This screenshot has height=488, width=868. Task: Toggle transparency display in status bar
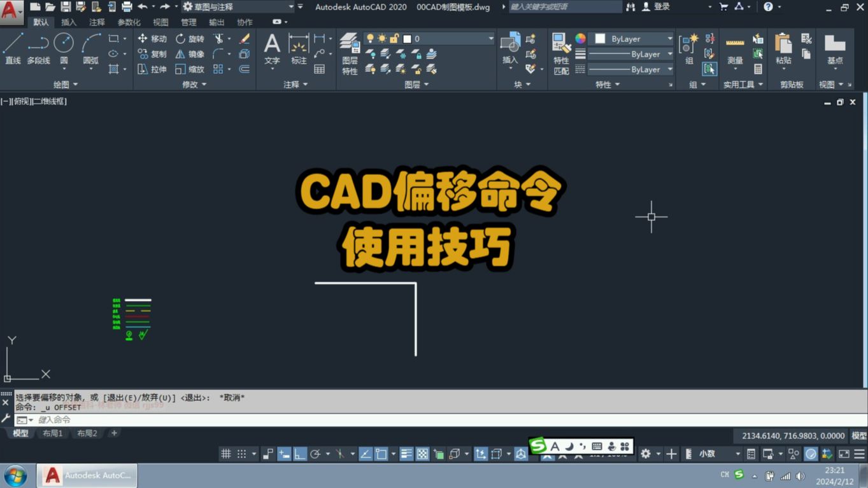click(422, 454)
